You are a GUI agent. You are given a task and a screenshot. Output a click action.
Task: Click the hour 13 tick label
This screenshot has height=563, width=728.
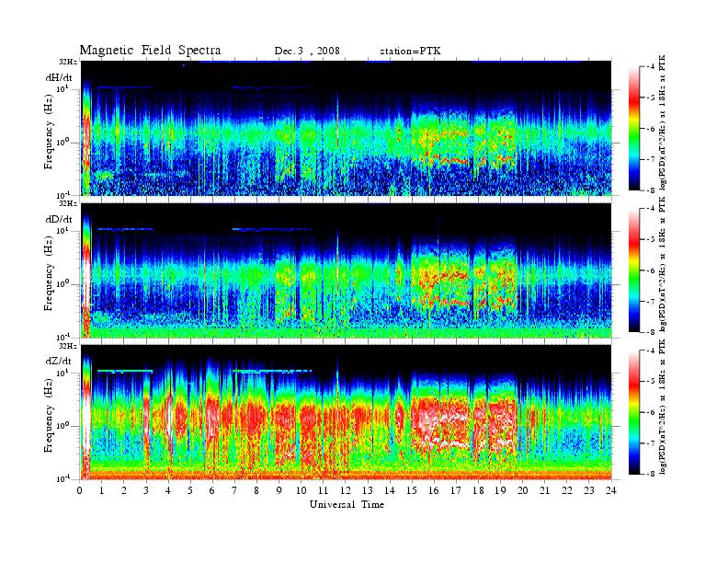(x=368, y=490)
